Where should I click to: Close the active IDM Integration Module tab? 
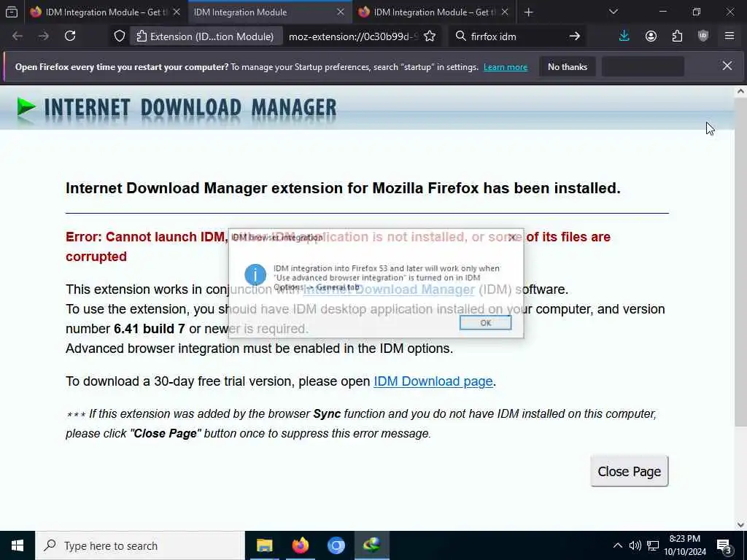(x=340, y=12)
